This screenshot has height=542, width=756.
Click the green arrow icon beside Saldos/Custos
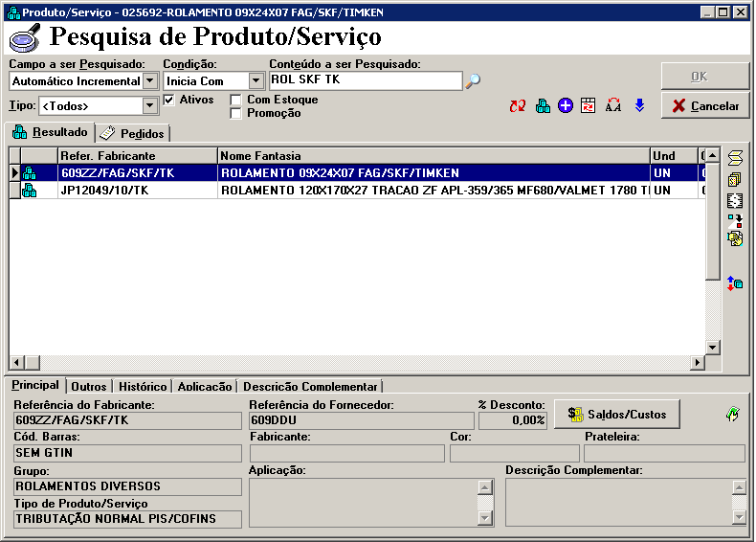click(733, 415)
